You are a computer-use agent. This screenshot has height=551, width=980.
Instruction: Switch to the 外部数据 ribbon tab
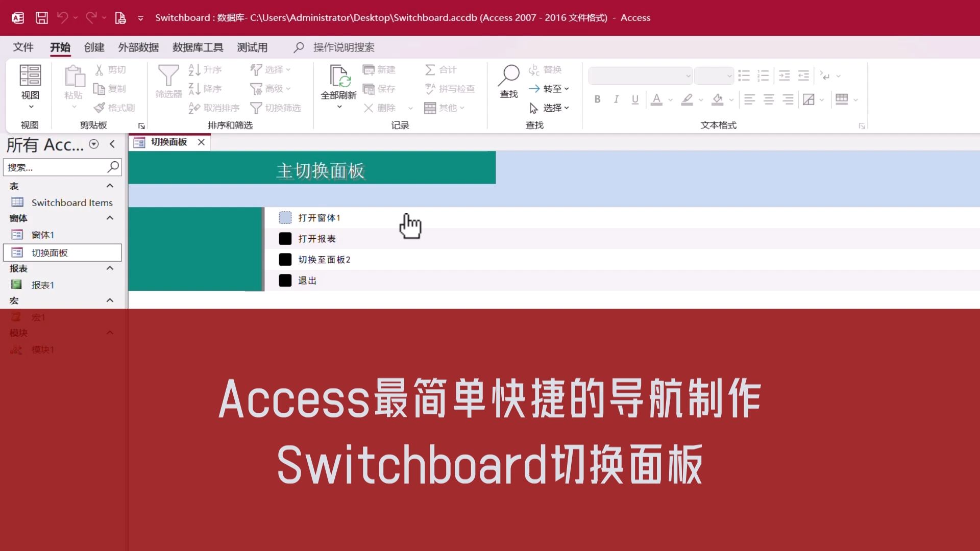click(138, 47)
